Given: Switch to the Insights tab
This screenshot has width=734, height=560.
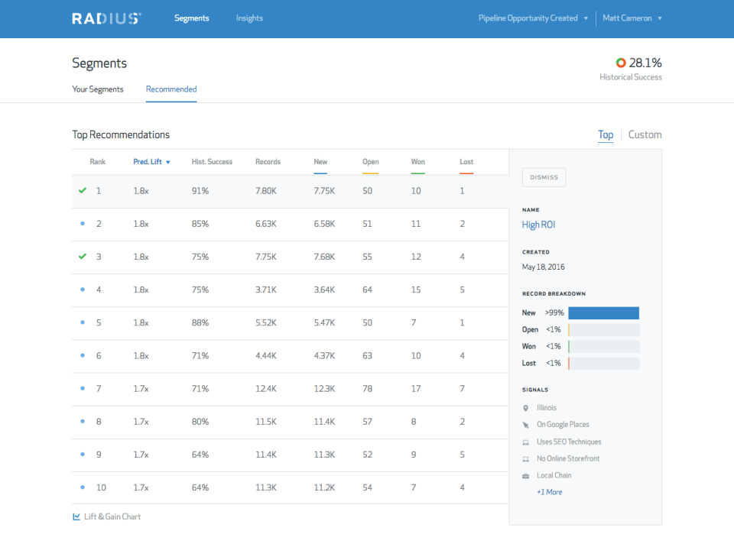Looking at the screenshot, I should coord(249,18).
